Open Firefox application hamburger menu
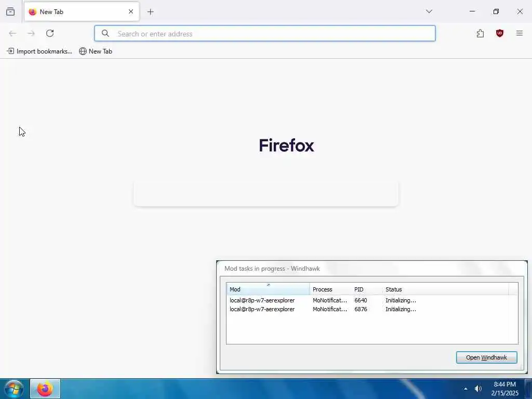The width and height of the screenshot is (532, 399). tap(520, 33)
